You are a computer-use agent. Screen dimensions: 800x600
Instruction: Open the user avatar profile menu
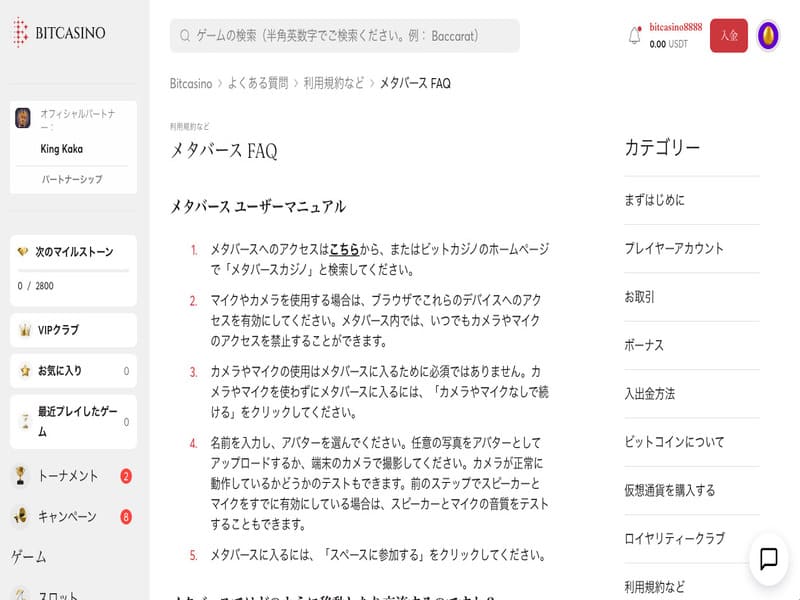click(768, 36)
